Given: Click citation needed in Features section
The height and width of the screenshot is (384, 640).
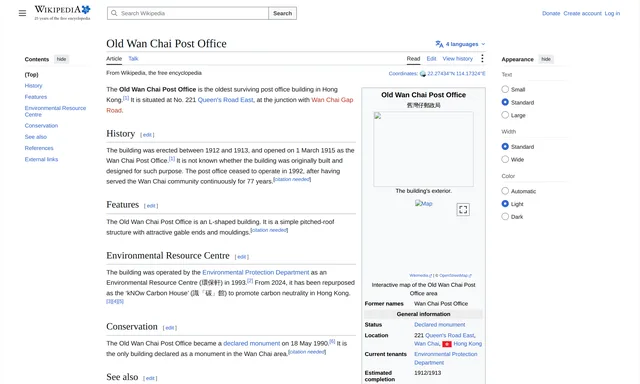Looking at the screenshot, I should point(269,230).
